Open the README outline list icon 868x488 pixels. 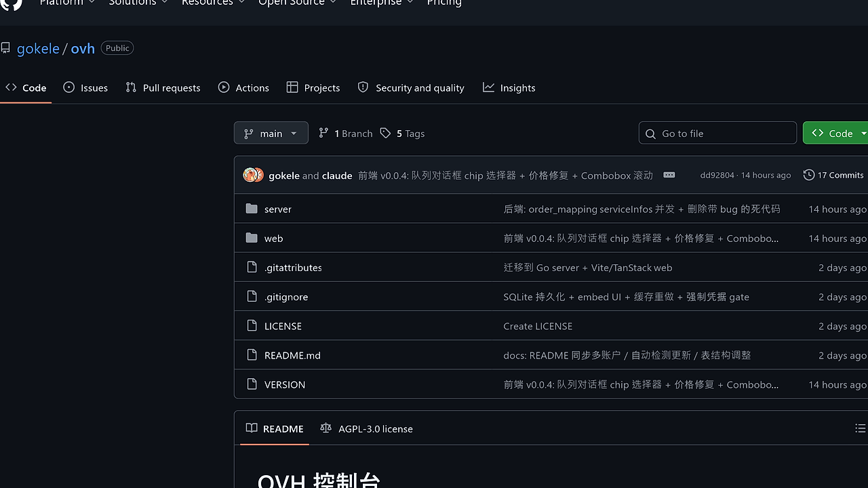pos(860,428)
